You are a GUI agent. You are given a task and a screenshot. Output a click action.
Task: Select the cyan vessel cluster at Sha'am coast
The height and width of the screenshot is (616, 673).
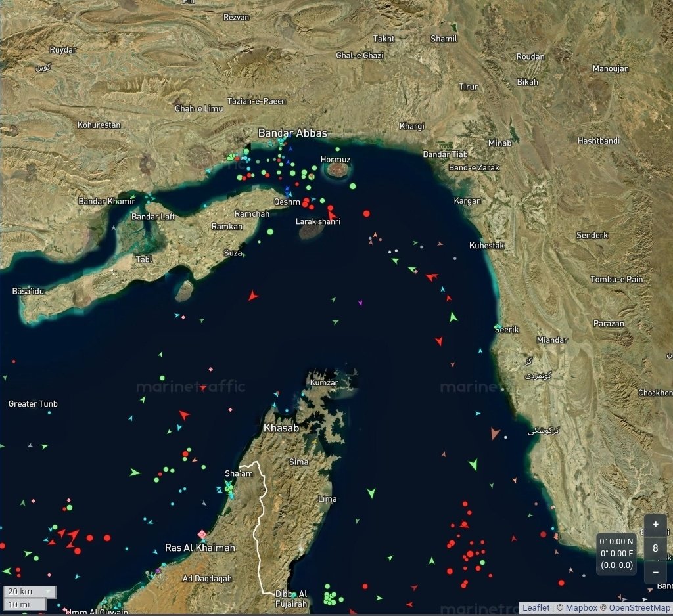point(228,489)
